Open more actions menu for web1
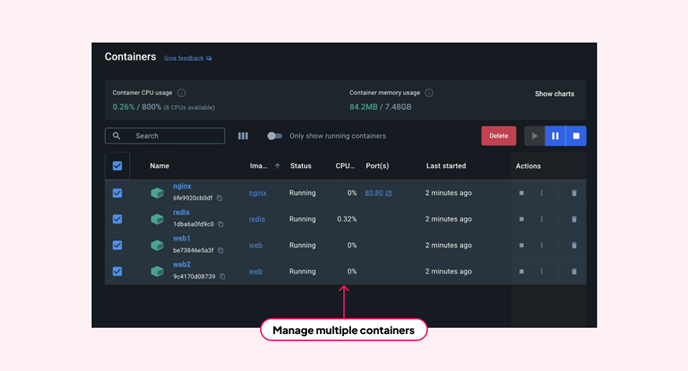The height and width of the screenshot is (371, 688). point(541,245)
